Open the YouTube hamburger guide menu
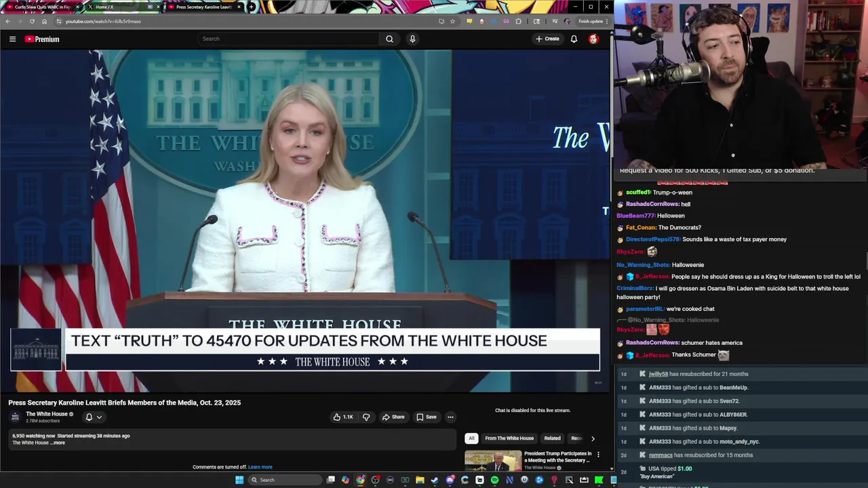 point(12,39)
